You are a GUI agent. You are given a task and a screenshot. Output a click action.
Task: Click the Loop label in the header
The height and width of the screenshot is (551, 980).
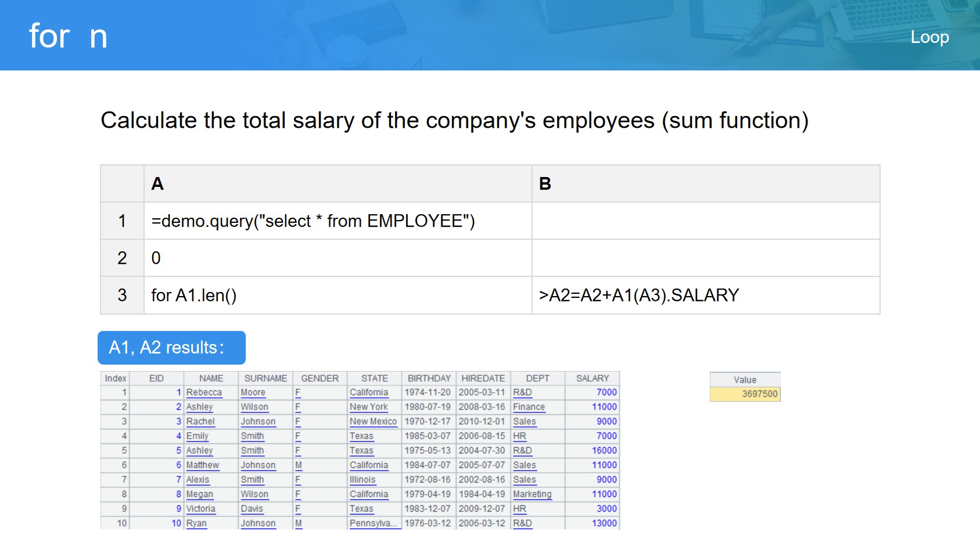coord(929,37)
